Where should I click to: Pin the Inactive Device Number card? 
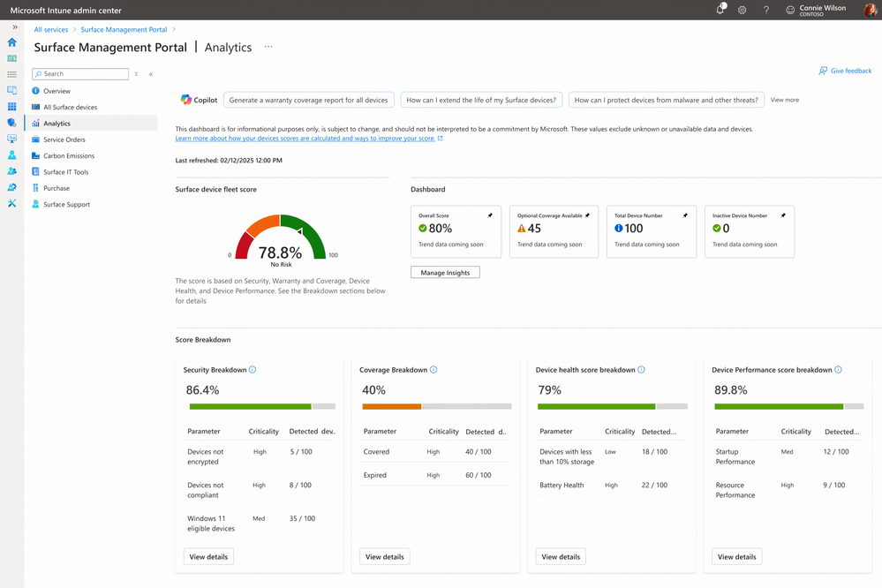783,215
